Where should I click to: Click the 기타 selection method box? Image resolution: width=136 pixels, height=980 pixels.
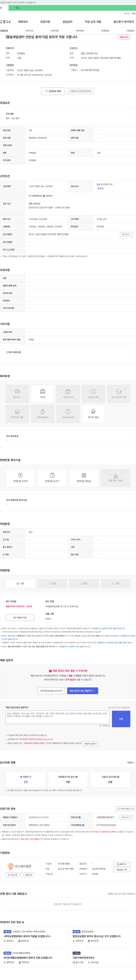[115, 584]
